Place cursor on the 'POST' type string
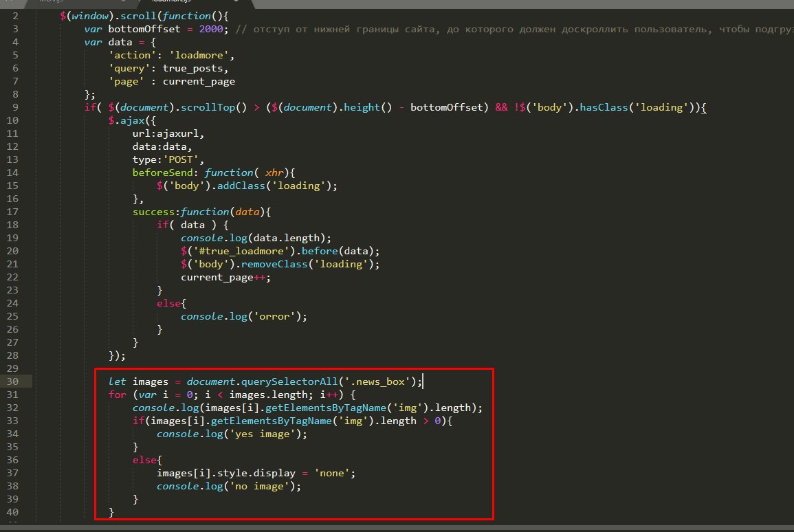Screen dimensions: 794x532 point(180,159)
